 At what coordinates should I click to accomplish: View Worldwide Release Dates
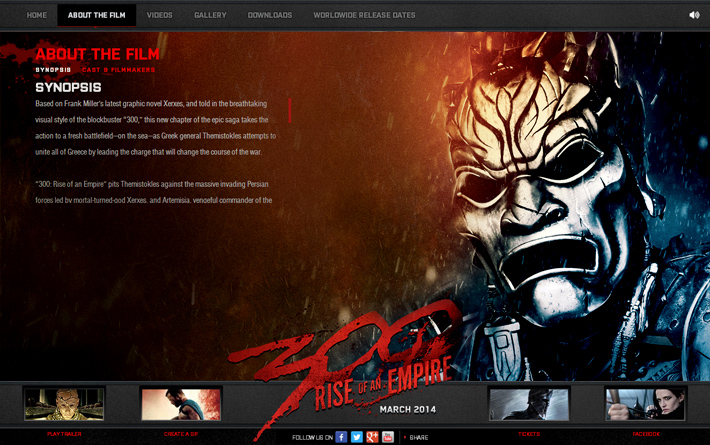(x=365, y=15)
